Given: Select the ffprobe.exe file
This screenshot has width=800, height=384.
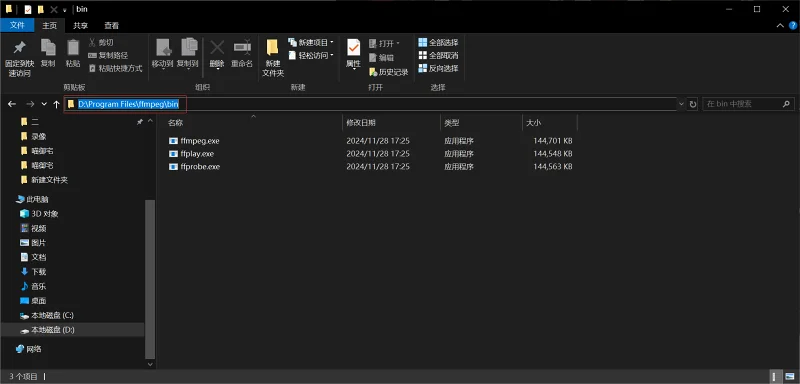Looking at the screenshot, I should tap(194, 166).
